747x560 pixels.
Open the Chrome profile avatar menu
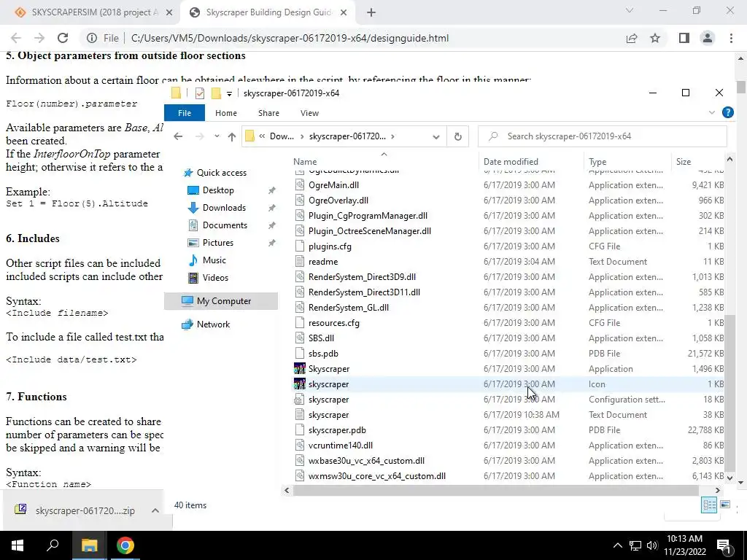pos(708,38)
